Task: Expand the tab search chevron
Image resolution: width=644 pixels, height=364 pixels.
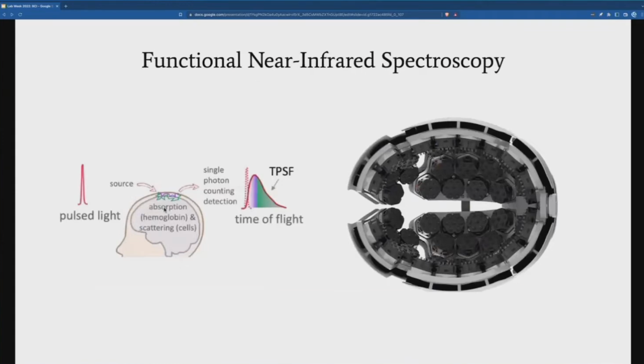Action: click(642, 6)
